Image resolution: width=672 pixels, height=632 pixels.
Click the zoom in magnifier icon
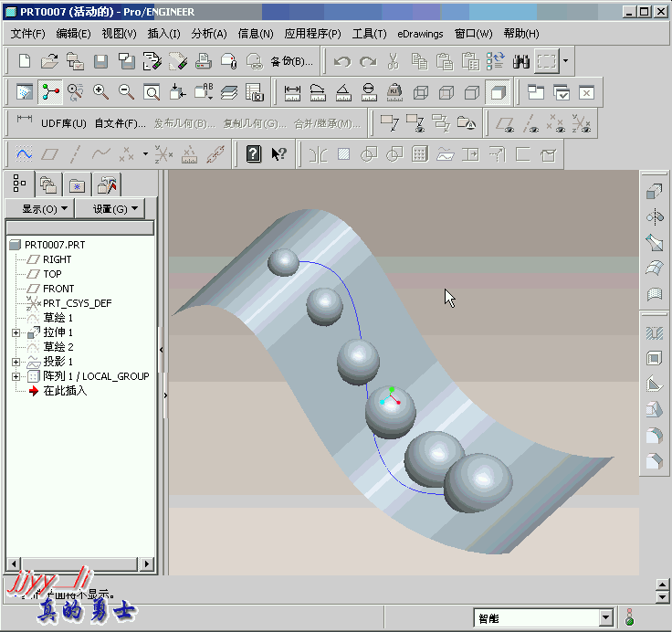(100, 92)
